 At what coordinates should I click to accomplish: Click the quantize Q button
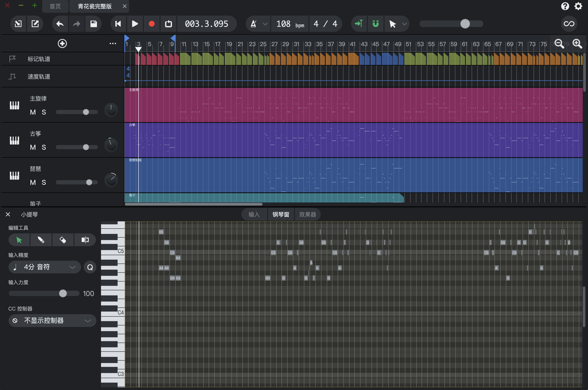coord(90,267)
